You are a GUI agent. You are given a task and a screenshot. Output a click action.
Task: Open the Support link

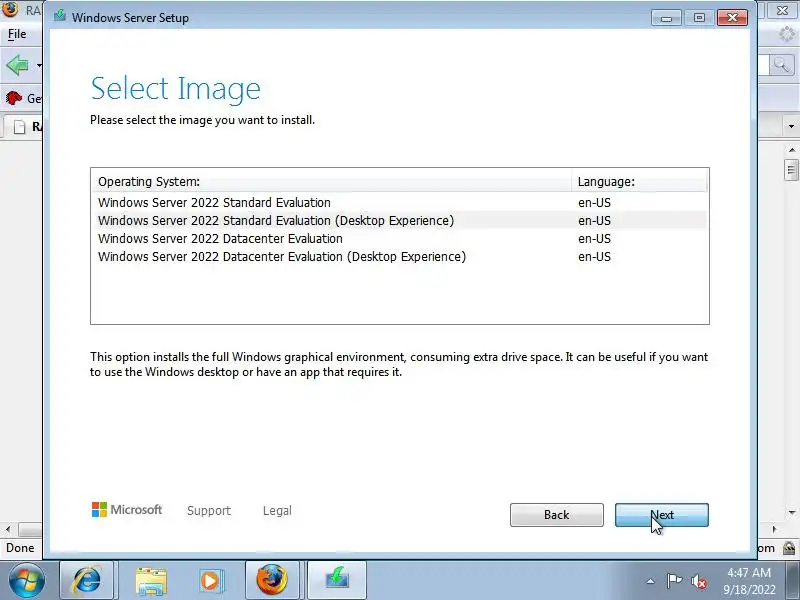209,511
